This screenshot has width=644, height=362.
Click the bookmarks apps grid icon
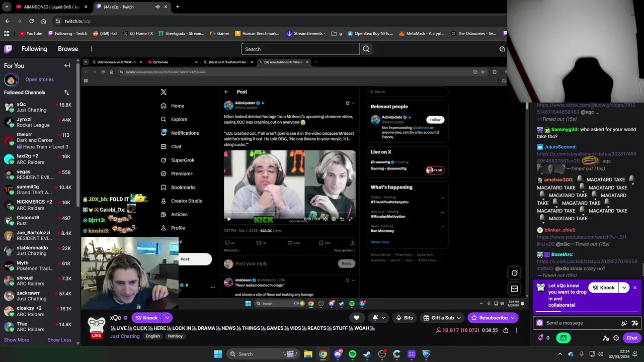point(7,34)
